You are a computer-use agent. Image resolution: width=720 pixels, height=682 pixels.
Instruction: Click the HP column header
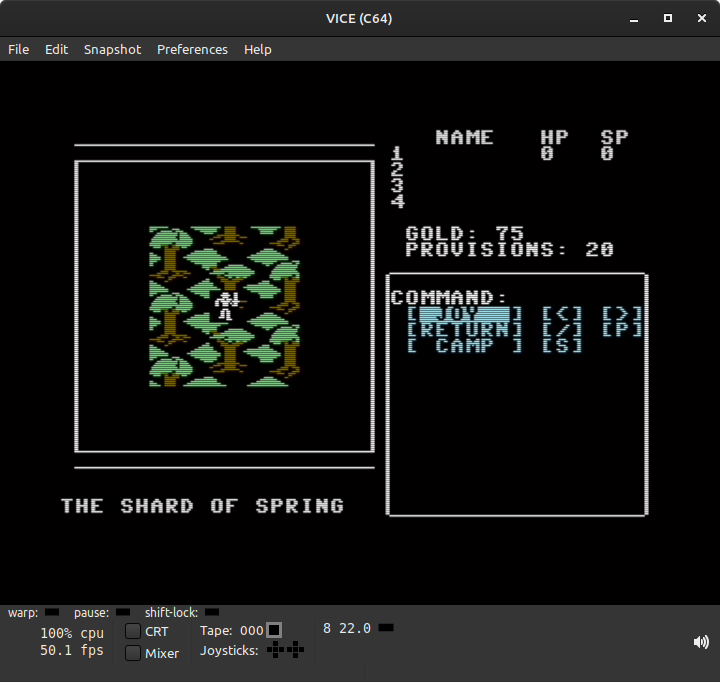(554, 137)
